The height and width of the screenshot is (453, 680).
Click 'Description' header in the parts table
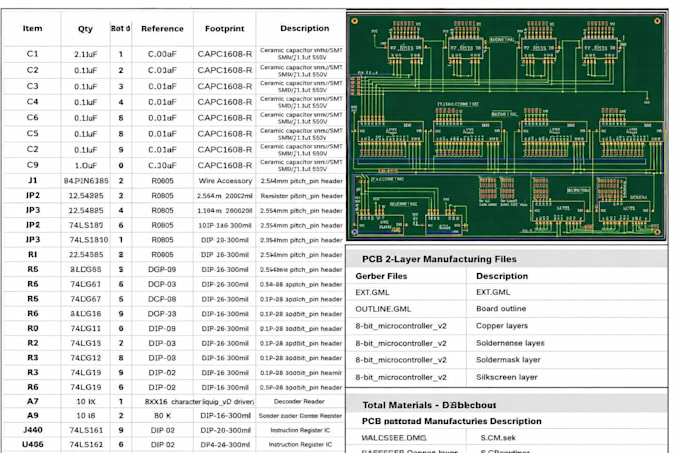304,28
